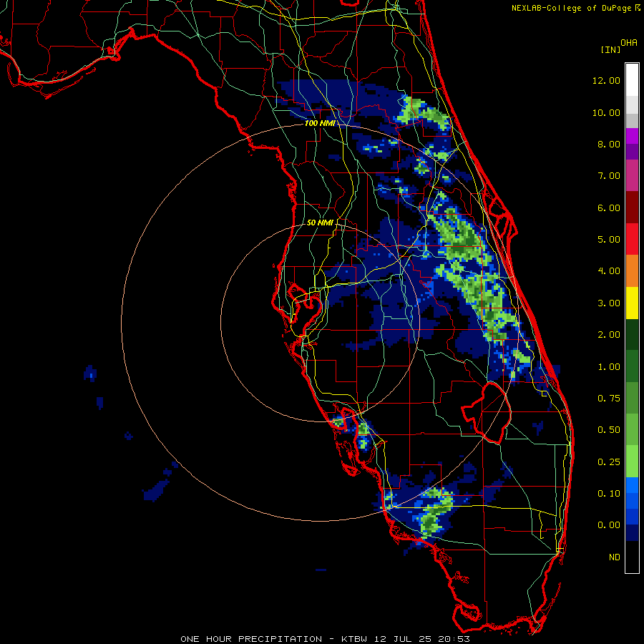Click the 7.00 scale value
This screenshot has height=644, width=644.
click(609, 176)
